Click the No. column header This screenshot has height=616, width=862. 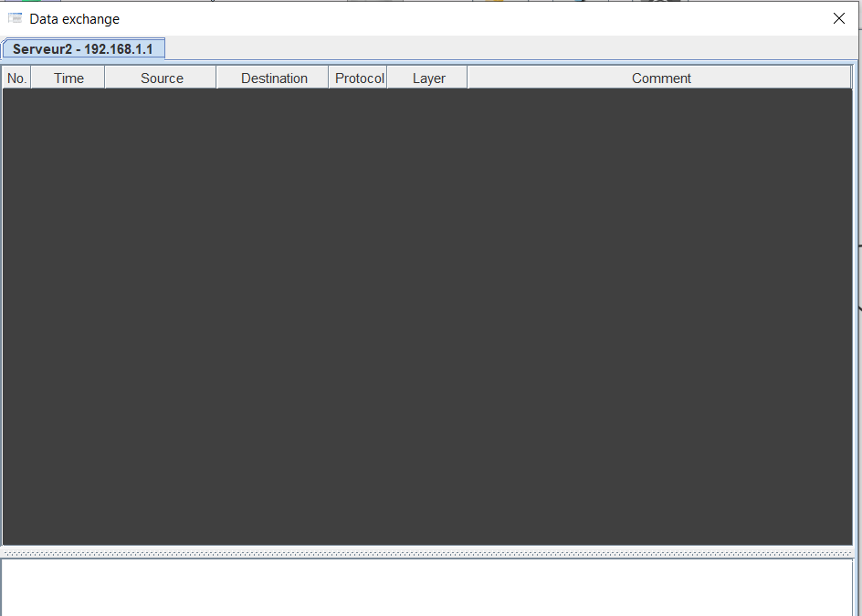coord(16,78)
